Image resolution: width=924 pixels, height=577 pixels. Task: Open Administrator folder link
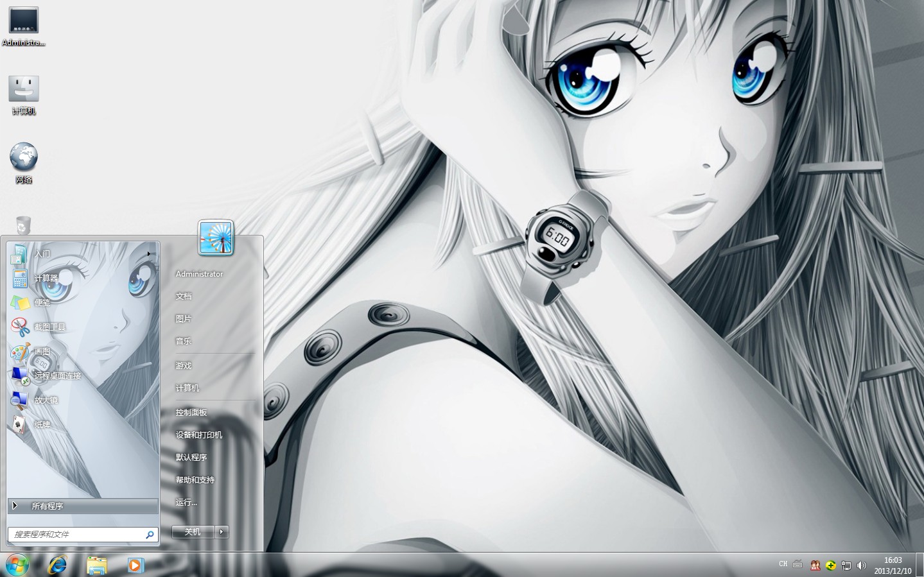[199, 274]
